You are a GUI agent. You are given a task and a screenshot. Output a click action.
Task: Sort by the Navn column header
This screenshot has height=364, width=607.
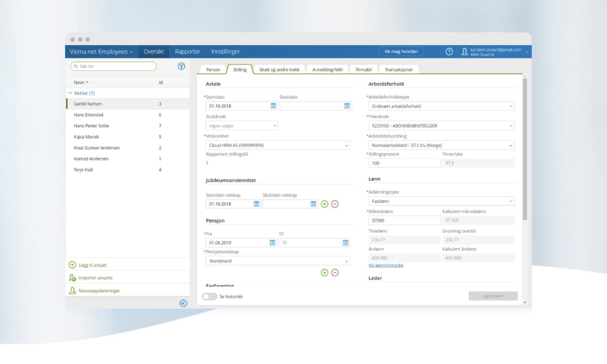tap(81, 82)
